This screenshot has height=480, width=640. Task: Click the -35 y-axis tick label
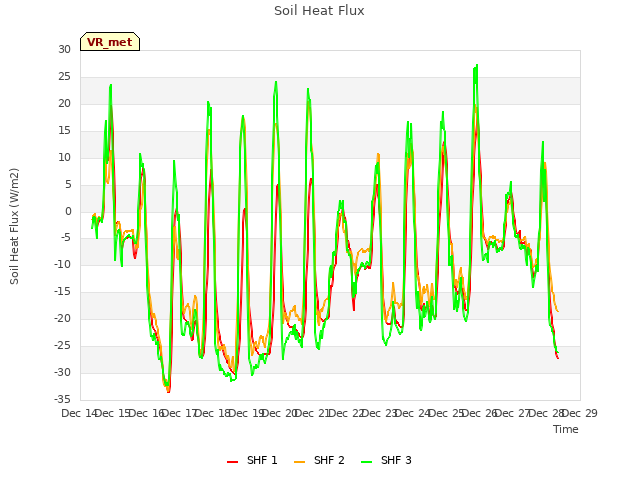(62, 399)
